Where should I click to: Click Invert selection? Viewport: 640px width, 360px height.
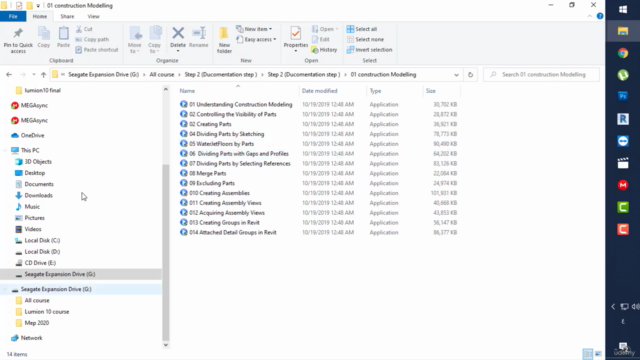[x=369, y=50]
